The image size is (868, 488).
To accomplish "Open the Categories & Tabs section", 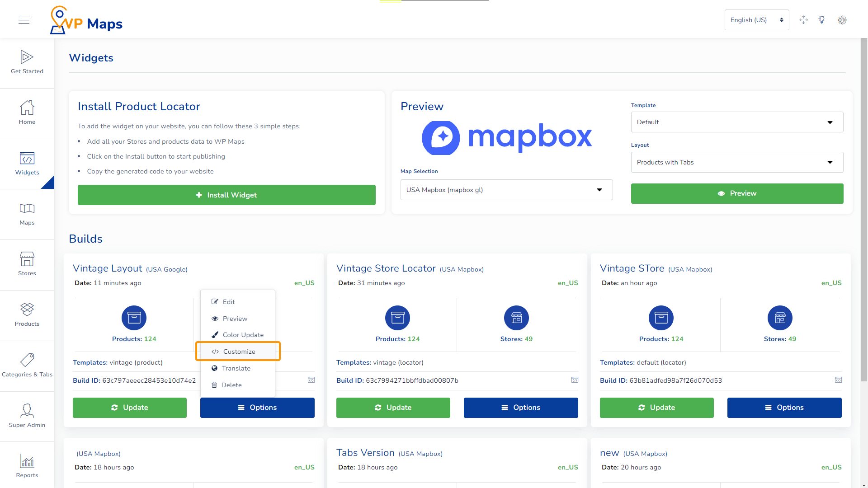I will [27, 365].
